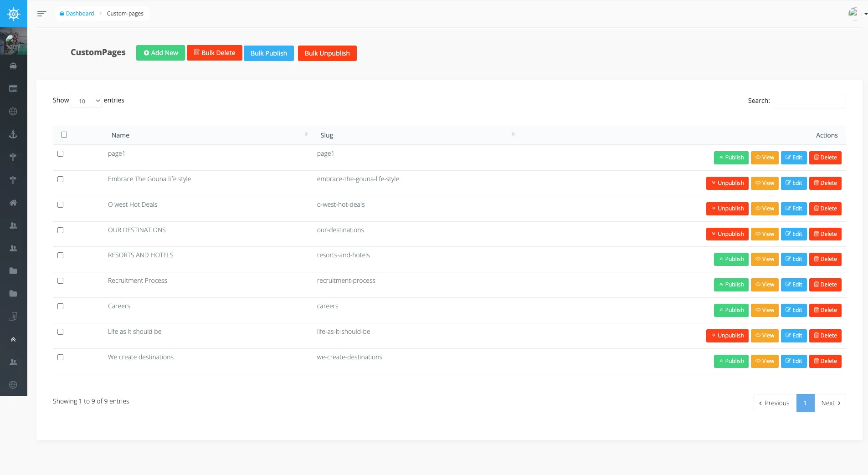This screenshot has width=868, height=475.
Task: View the Careers page
Action: [765, 310]
